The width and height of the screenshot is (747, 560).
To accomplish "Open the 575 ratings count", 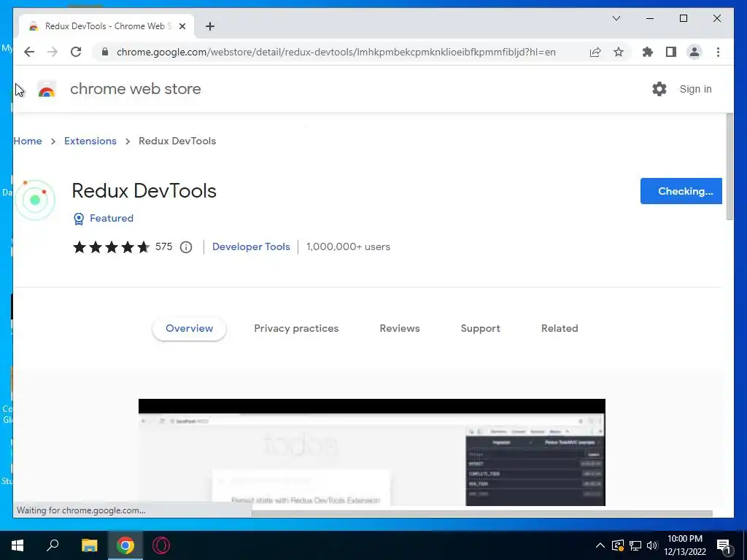I will 164,246.
